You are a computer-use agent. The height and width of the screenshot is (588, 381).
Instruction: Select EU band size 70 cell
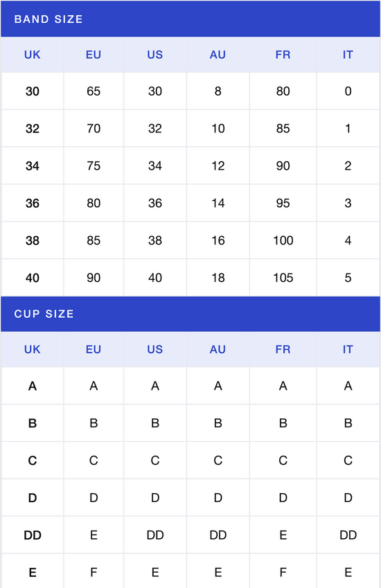pyautogui.click(x=94, y=129)
